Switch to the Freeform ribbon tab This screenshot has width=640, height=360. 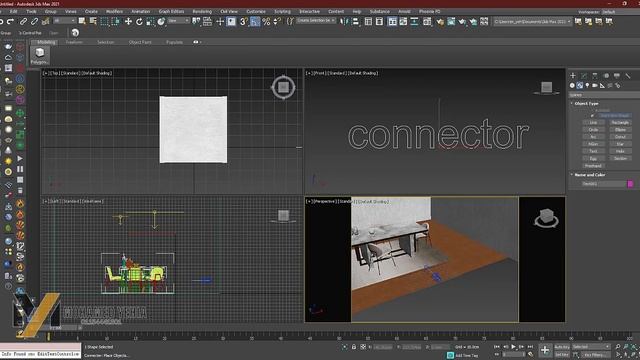point(74,42)
